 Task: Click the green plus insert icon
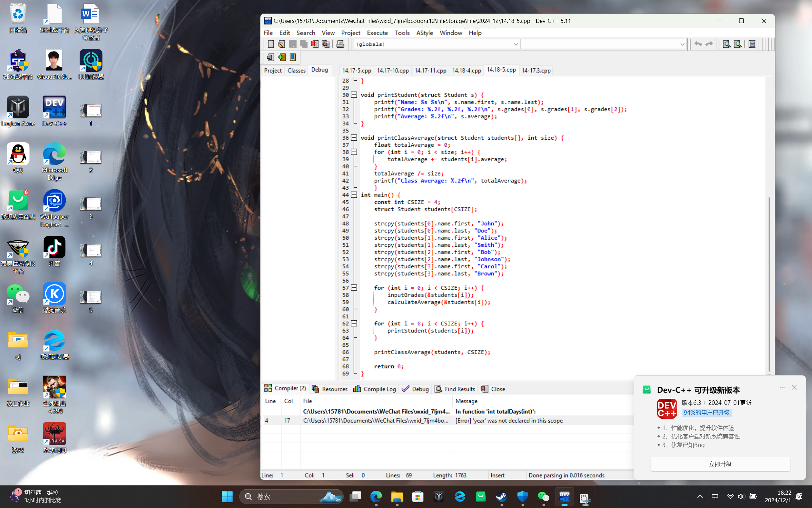(282, 57)
